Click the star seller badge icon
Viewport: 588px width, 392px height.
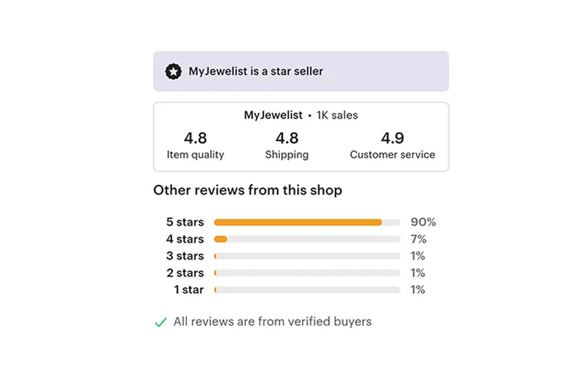pos(173,72)
